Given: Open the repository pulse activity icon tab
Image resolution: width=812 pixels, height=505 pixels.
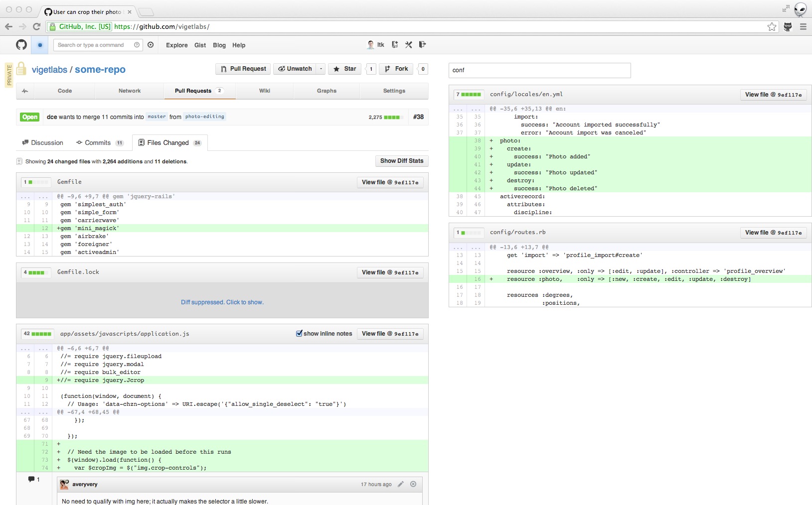Looking at the screenshot, I should click(x=25, y=91).
